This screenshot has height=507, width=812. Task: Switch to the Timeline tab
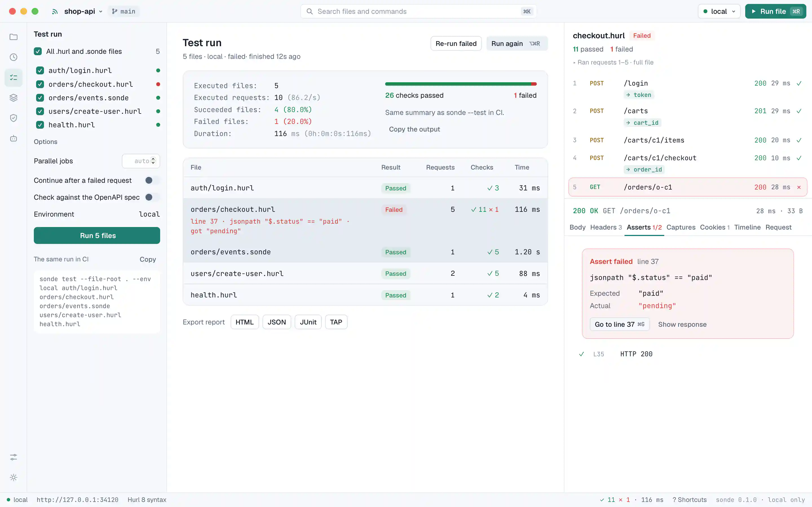click(747, 227)
